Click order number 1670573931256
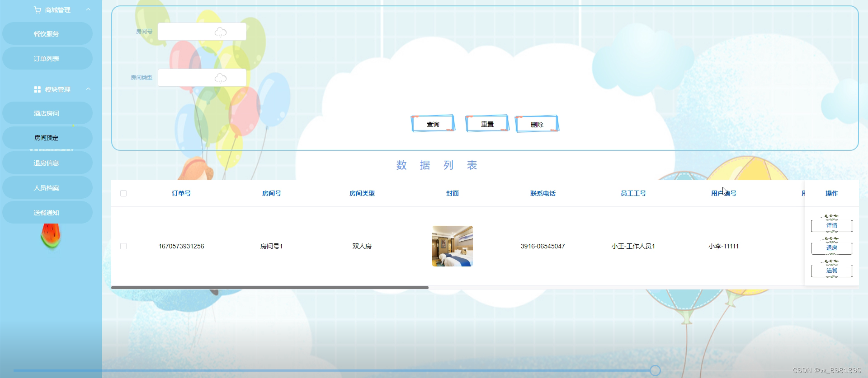The height and width of the screenshot is (378, 868). (181, 246)
